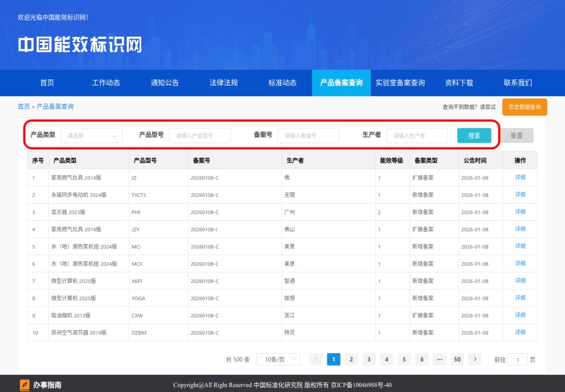Click the 前往 page number input box
The image size is (565, 392).
(x=518, y=360)
